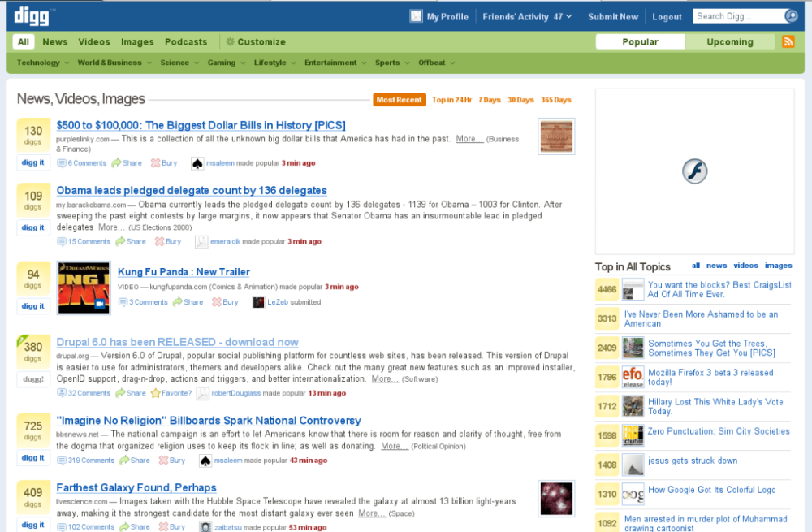
Task: Switch to the Videos tab
Action: pyautogui.click(x=93, y=41)
